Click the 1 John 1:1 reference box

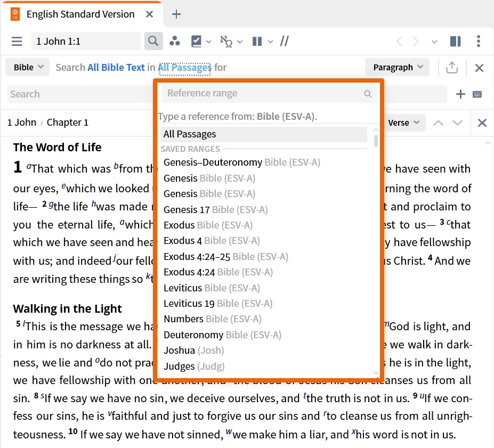[86, 41]
